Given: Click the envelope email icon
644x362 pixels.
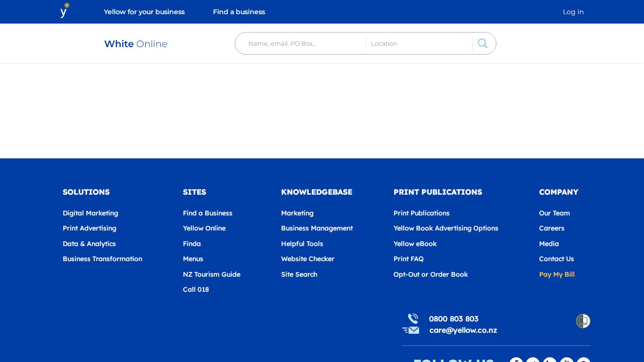Looking at the screenshot, I should (x=411, y=330).
